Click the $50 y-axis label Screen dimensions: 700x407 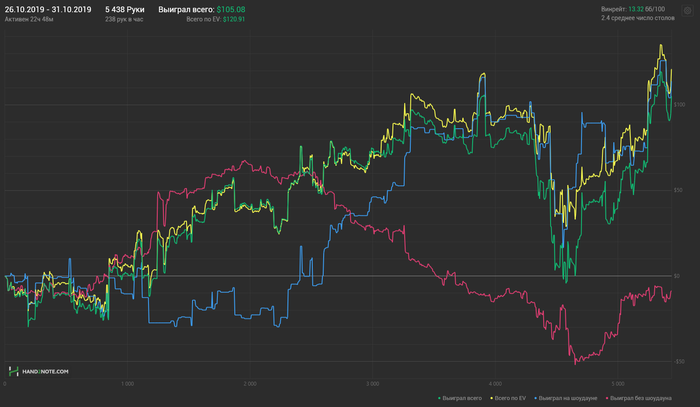678,190
